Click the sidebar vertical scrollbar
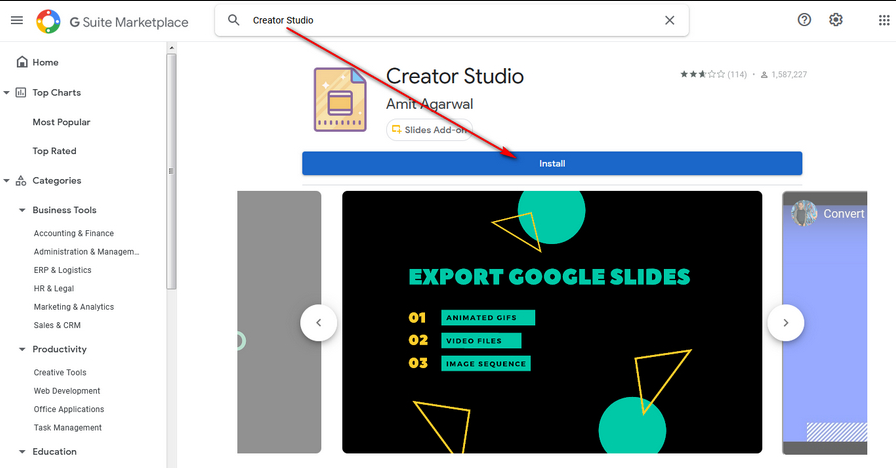 click(171, 171)
